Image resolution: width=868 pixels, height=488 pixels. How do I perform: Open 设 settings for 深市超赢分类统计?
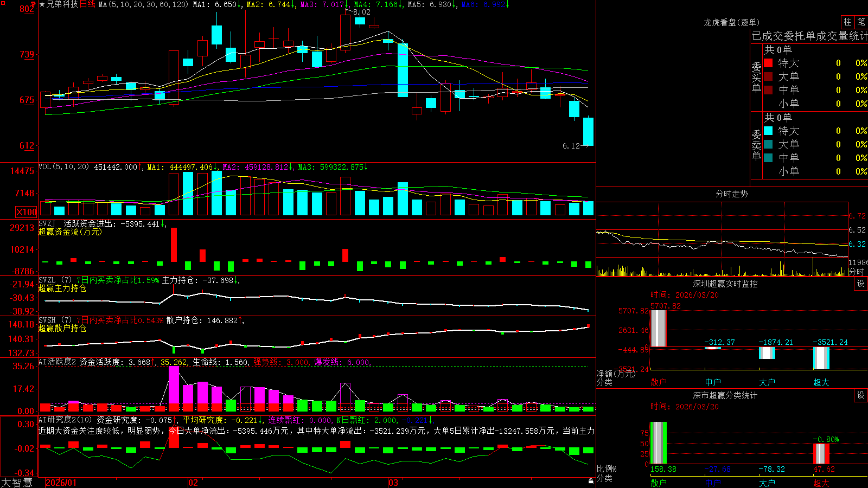click(861, 395)
